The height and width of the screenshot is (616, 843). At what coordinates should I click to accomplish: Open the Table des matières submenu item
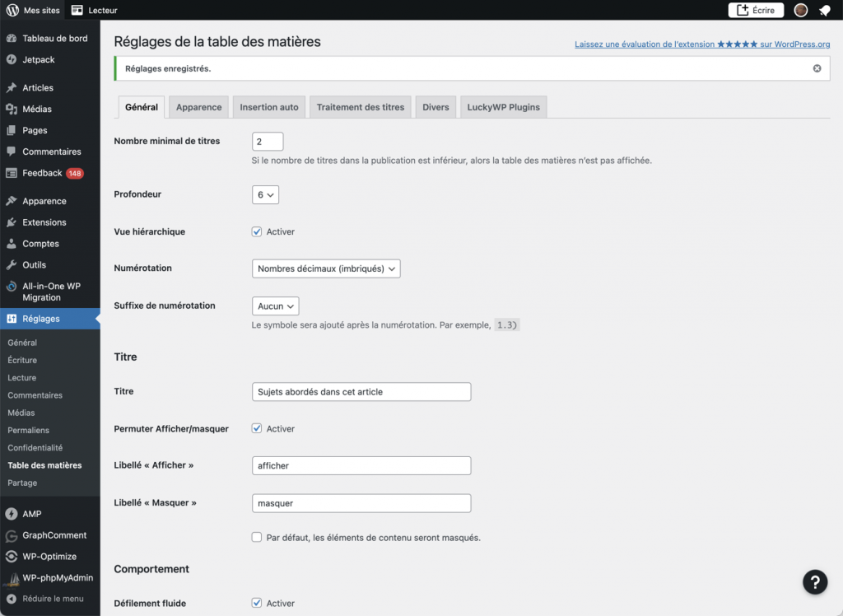point(44,465)
